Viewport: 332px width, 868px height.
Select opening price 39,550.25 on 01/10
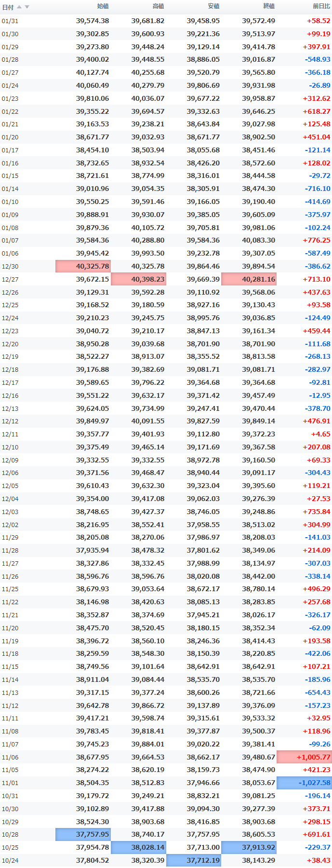coord(93,202)
